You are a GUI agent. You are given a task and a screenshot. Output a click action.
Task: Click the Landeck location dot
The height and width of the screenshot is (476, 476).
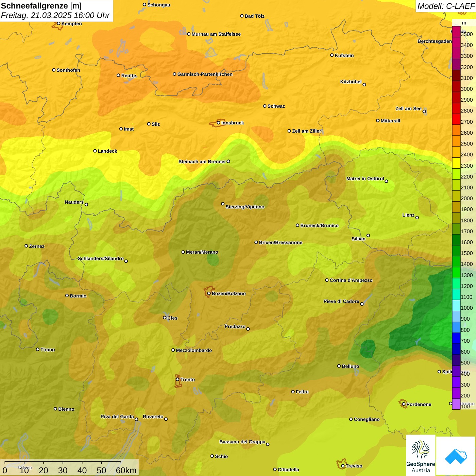click(95, 151)
